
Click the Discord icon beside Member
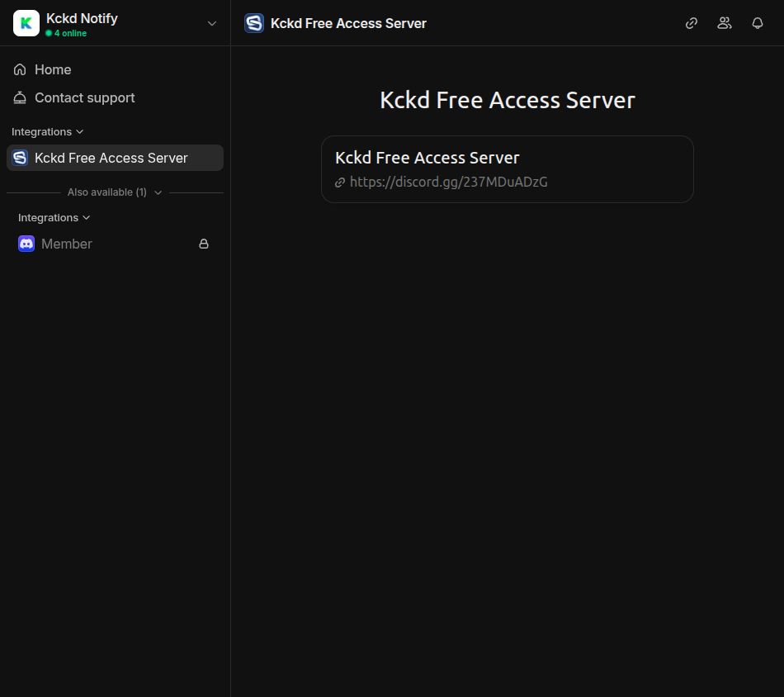[26, 244]
